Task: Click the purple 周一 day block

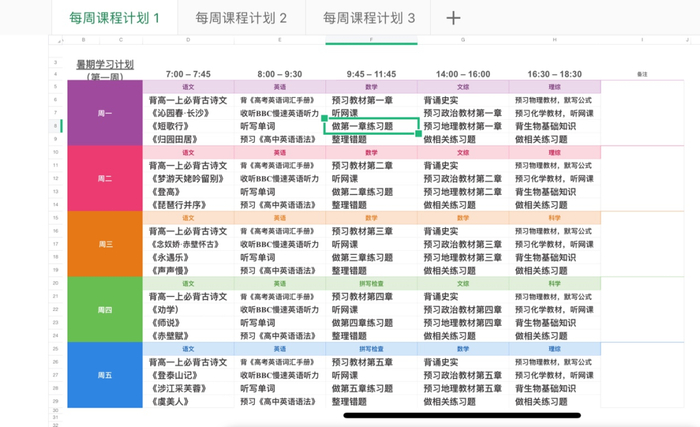Action: click(x=105, y=113)
